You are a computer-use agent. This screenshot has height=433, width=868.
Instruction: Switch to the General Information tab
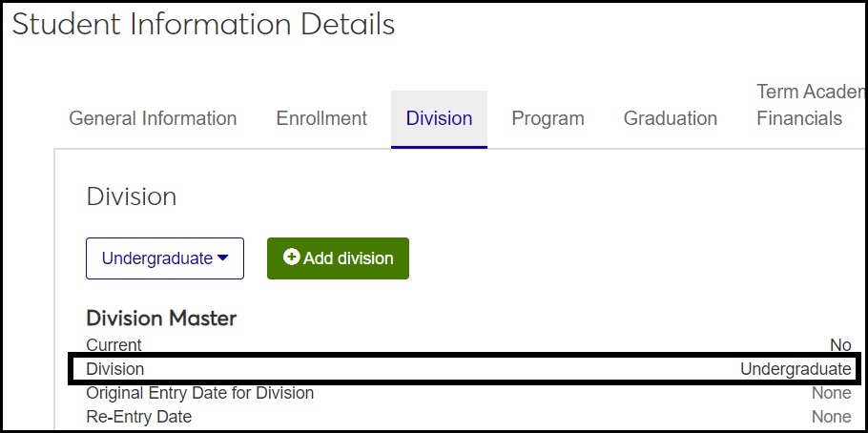(x=153, y=119)
